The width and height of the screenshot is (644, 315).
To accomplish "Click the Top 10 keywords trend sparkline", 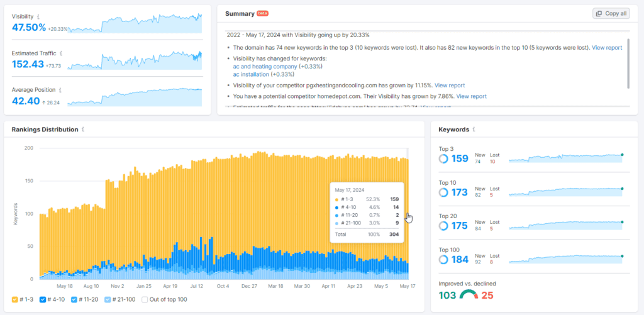I will [x=566, y=192].
